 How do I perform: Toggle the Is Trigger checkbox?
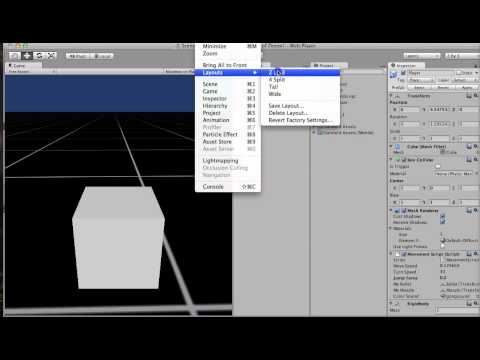pyautogui.click(x=438, y=166)
